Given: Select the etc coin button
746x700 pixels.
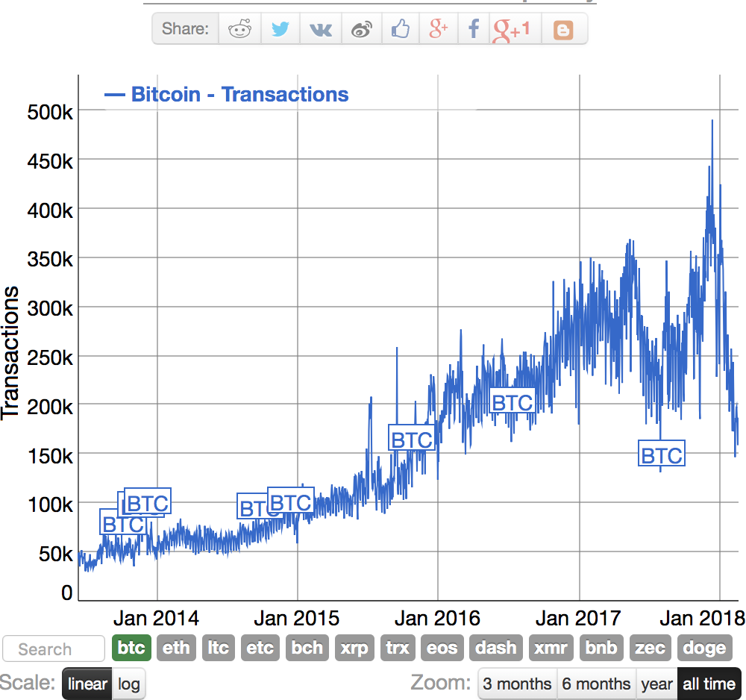Looking at the screenshot, I should [x=260, y=648].
